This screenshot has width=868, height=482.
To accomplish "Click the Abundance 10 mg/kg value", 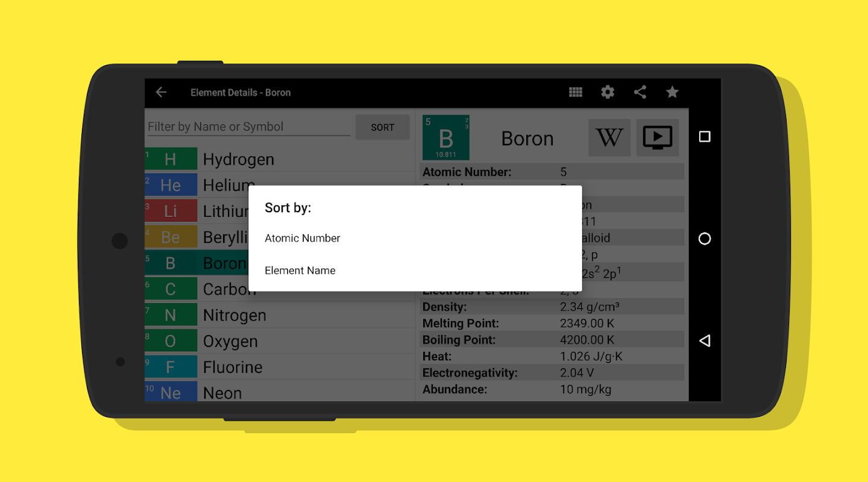I will [x=586, y=389].
